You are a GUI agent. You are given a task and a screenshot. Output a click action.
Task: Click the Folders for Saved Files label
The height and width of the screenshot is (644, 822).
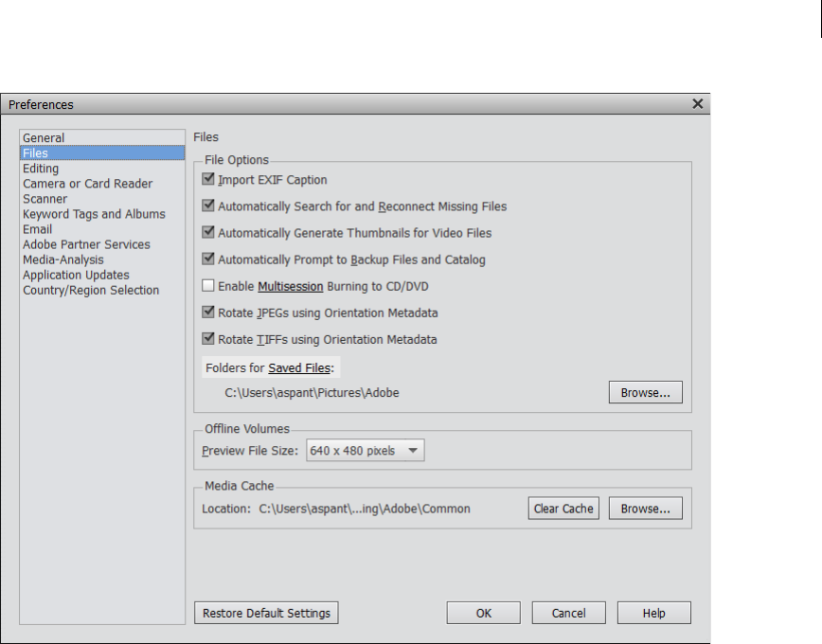pyautogui.click(x=270, y=368)
